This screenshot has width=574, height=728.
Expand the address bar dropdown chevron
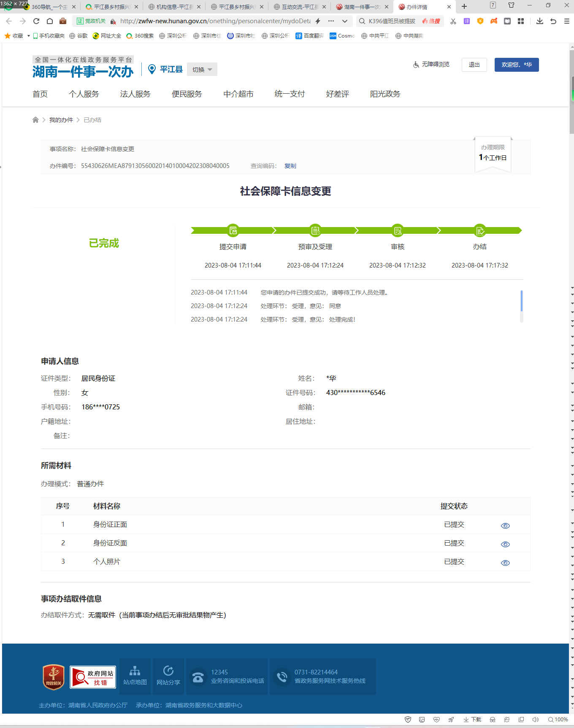pos(345,21)
